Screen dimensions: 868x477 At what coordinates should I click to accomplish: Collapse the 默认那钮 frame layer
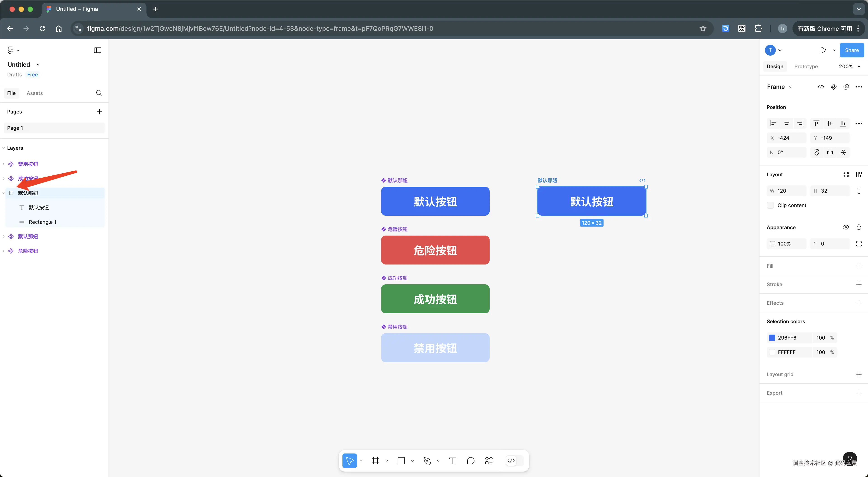[4, 193]
